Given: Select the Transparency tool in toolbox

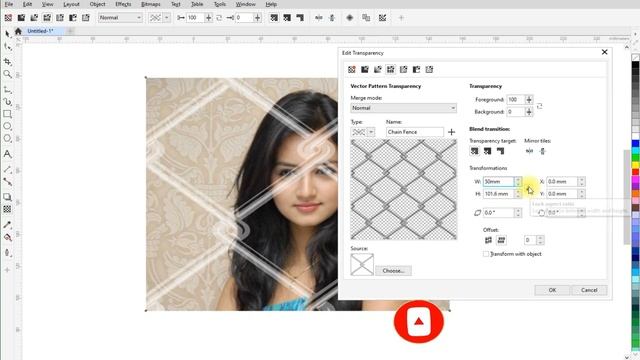Looking at the screenshot, I should click(x=7, y=209).
